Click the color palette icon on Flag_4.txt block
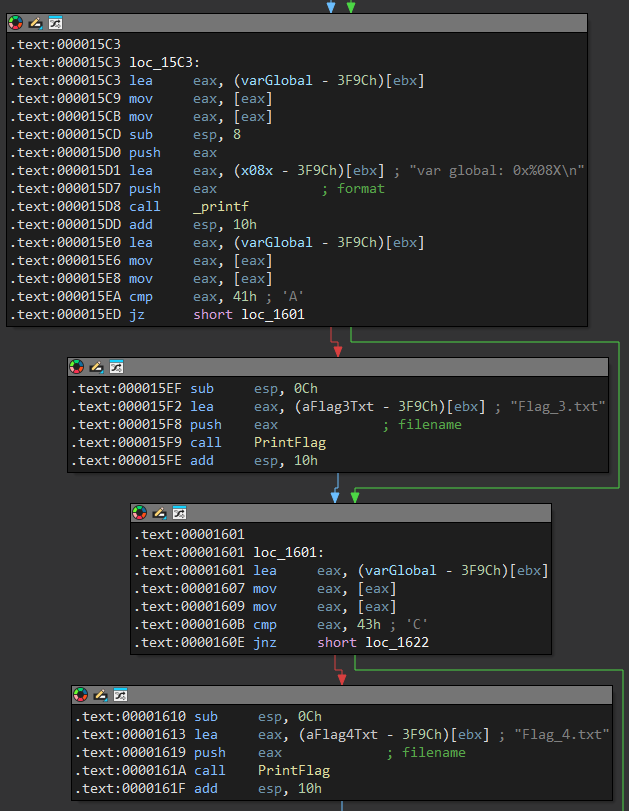The height and width of the screenshot is (811, 629). [81, 695]
